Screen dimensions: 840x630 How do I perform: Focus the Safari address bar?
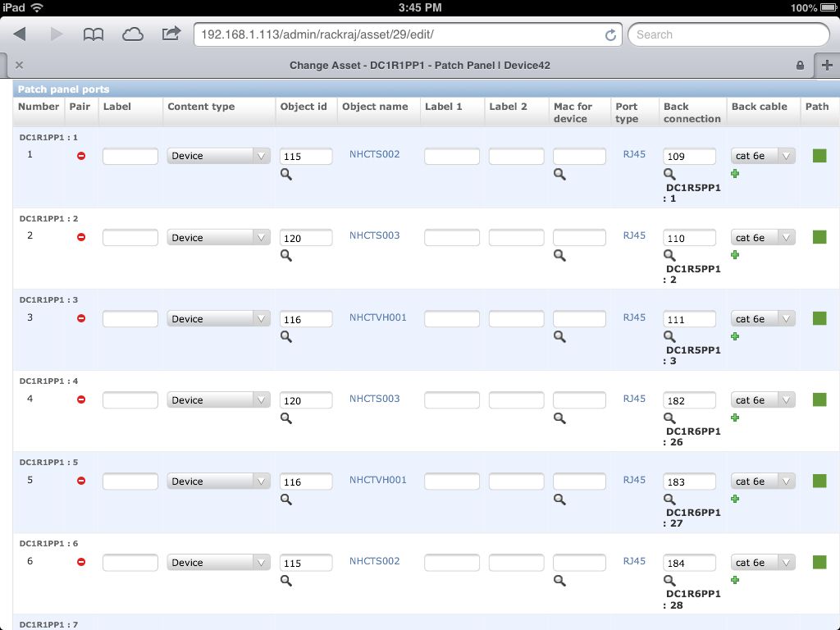coord(407,34)
